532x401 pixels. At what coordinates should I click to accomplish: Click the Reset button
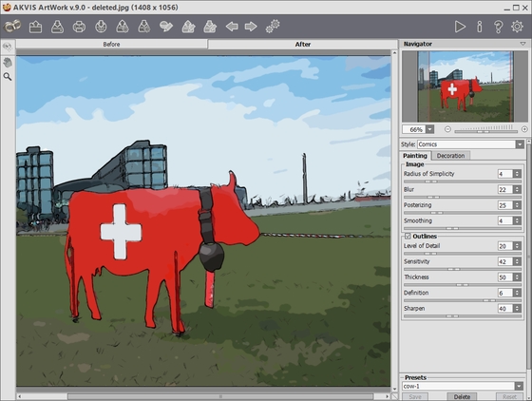pyautogui.click(x=509, y=396)
